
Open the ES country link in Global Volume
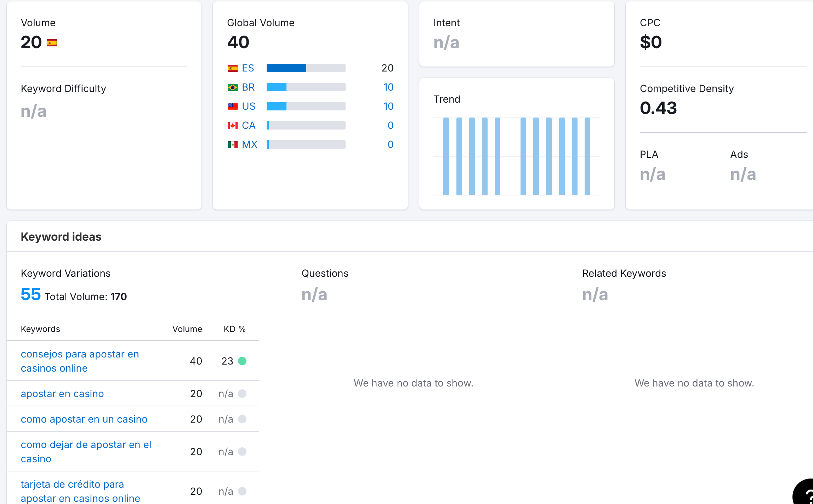(248, 68)
